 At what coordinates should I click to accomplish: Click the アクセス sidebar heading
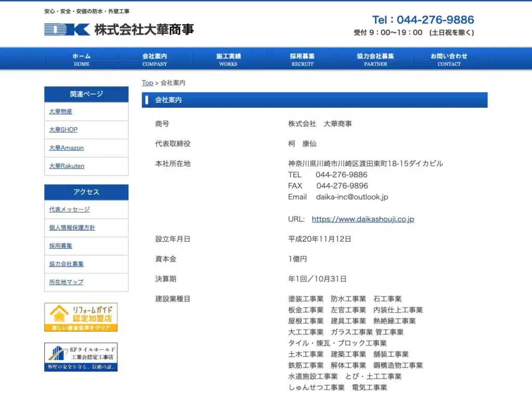click(x=87, y=192)
